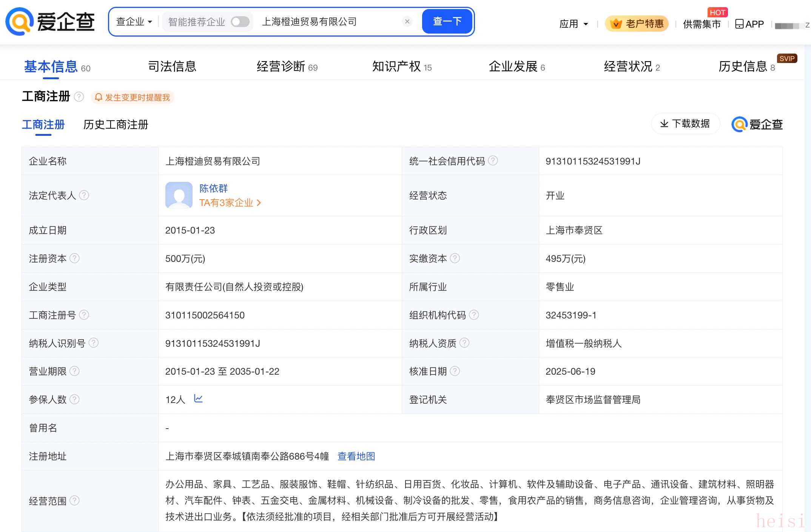The width and height of the screenshot is (811, 532).
Task: Click the 下载数据 button
Action: [685, 123]
